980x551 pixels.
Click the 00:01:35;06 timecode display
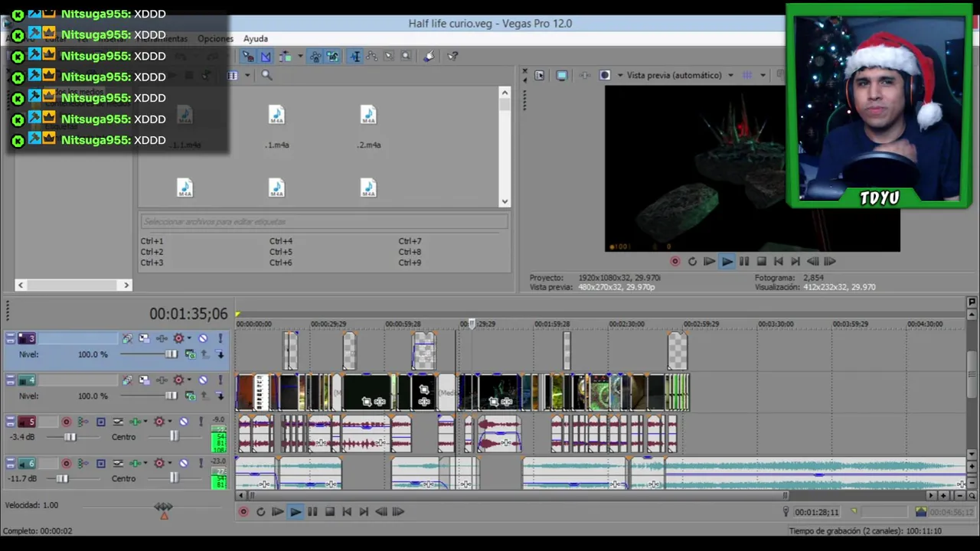tap(188, 314)
